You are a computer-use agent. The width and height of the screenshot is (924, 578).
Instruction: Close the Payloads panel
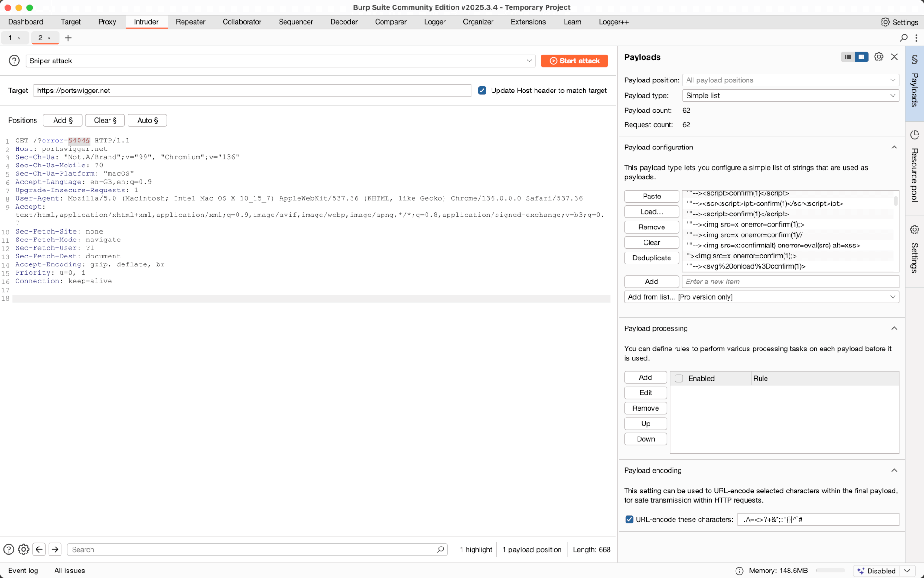[894, 57]
